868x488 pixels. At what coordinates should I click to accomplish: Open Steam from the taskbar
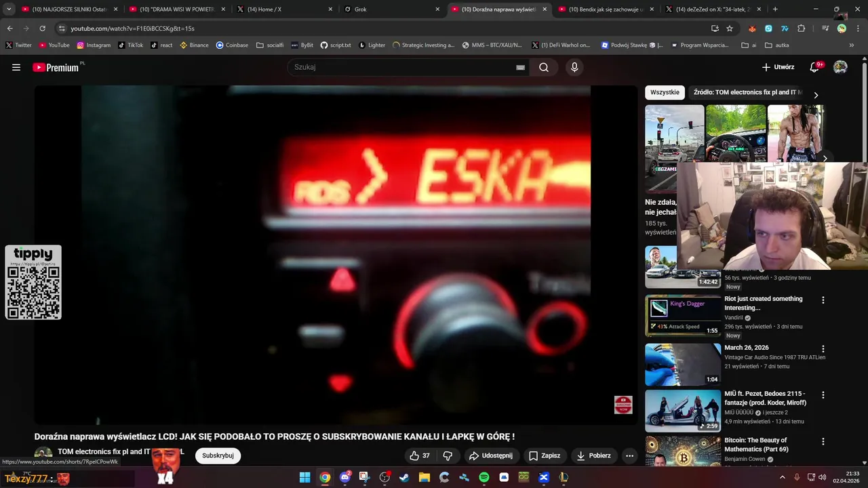404,478
